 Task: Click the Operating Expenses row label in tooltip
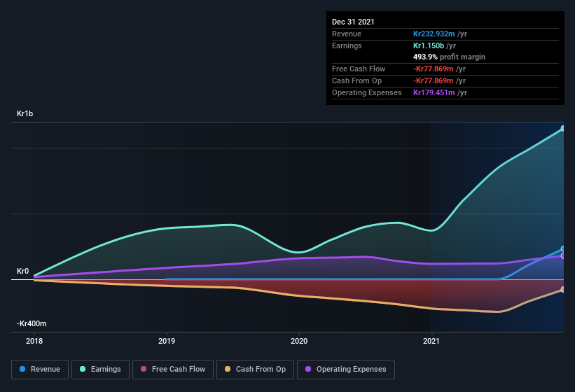(x=367, y=92)
